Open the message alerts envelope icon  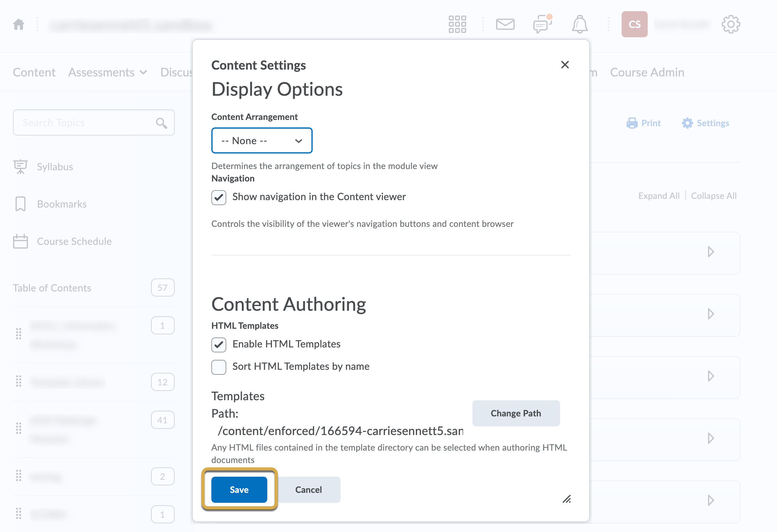505,24
